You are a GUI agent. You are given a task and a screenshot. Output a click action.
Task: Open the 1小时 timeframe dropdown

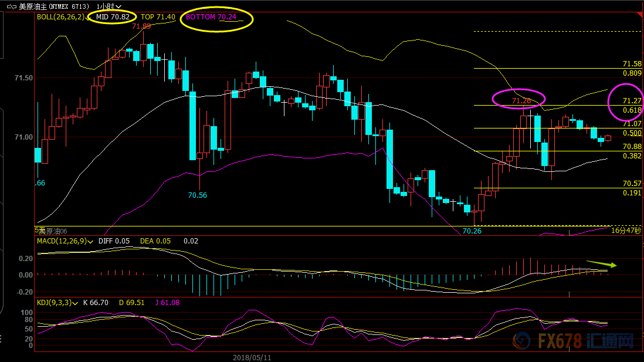click(109, 6)
